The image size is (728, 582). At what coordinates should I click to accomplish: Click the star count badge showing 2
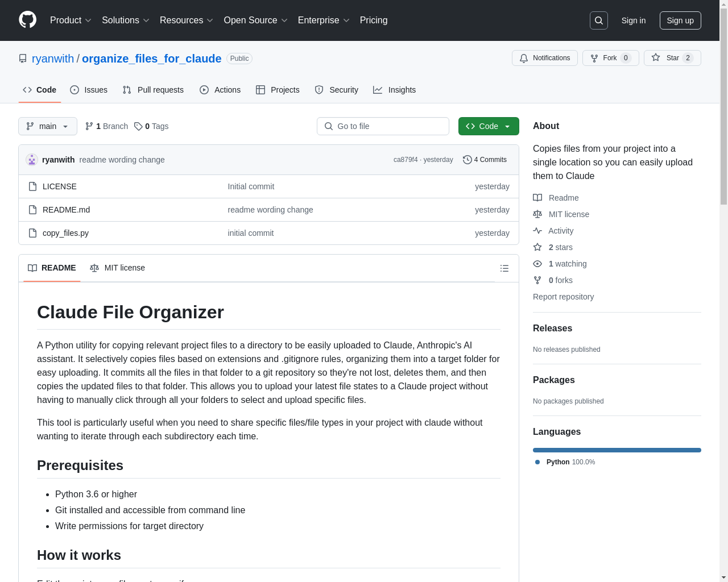(x=688, y=58)
